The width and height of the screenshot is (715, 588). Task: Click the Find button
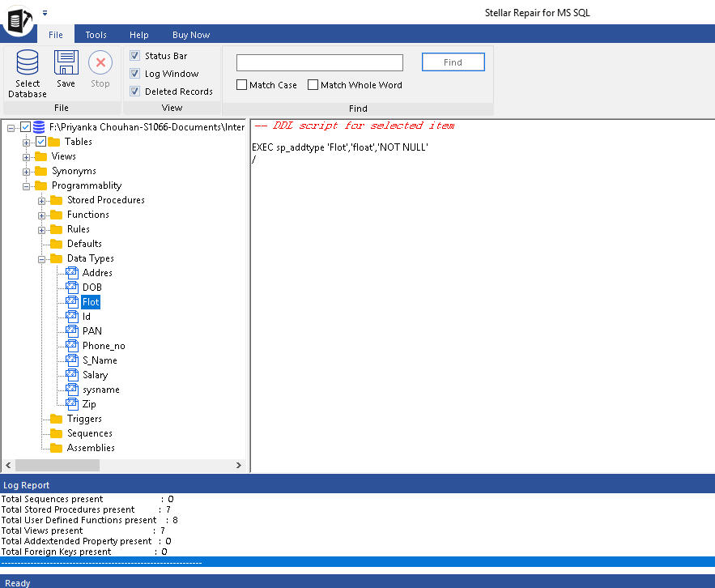(x=453, y=62)
